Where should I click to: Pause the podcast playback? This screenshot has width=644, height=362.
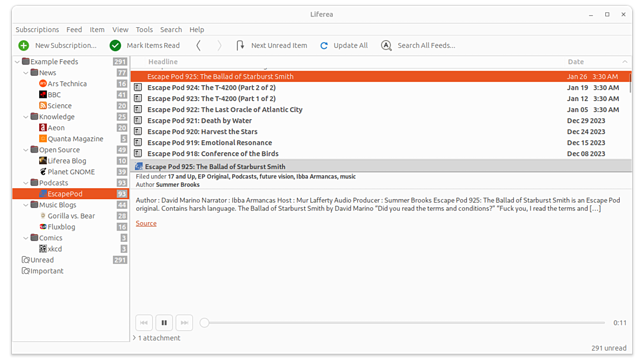pyautogui.click(x=164, y=323)
